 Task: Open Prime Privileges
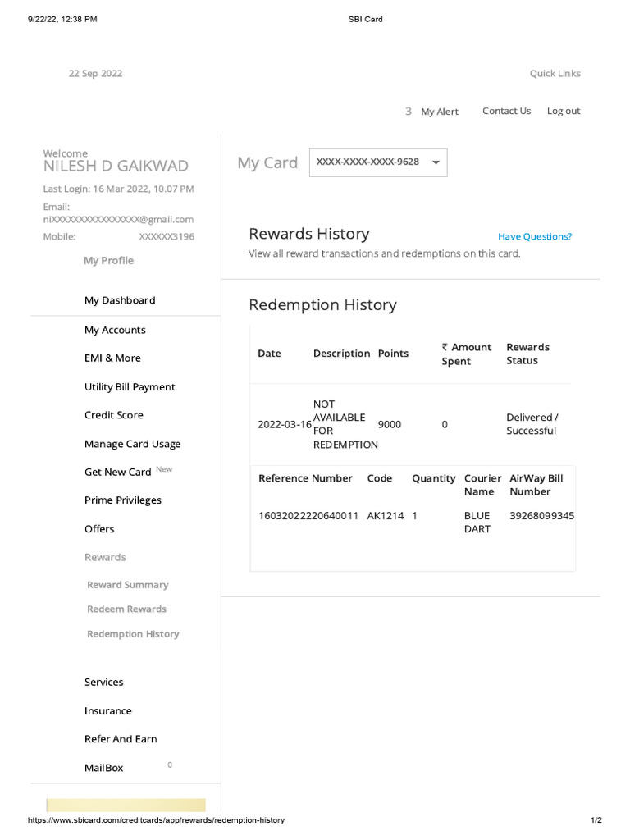click(x=123, y=500)
